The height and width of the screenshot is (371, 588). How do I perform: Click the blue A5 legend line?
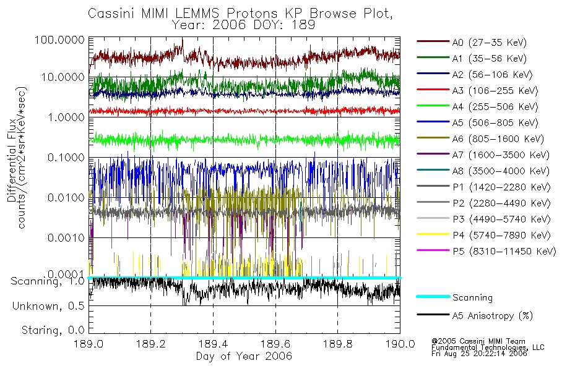click(x=433, y=122)
